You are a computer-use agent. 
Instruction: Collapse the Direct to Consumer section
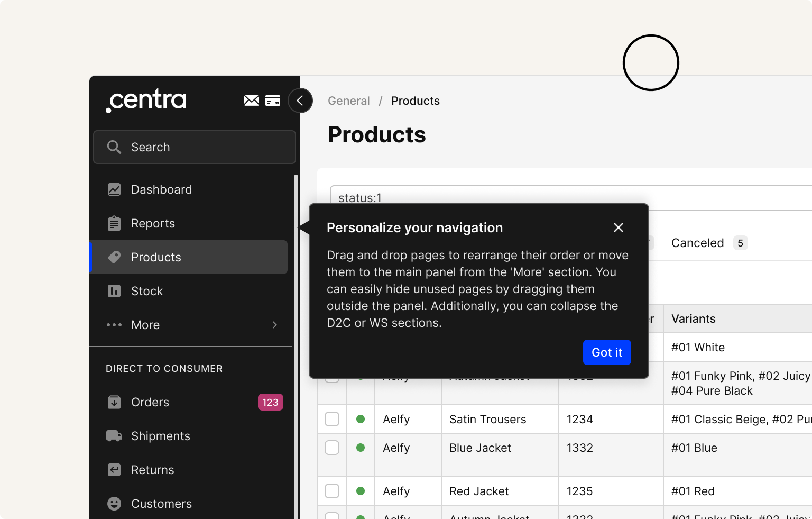coord(164,369)
